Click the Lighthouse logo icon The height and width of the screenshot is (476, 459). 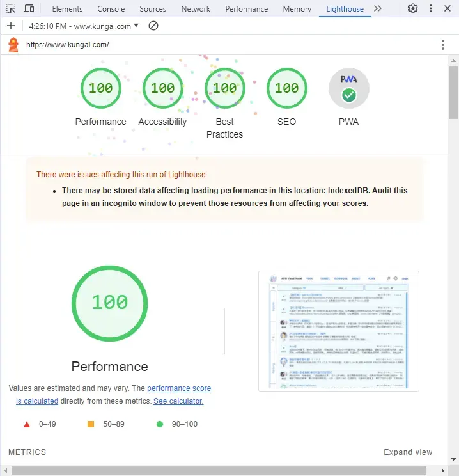(13, 45)
